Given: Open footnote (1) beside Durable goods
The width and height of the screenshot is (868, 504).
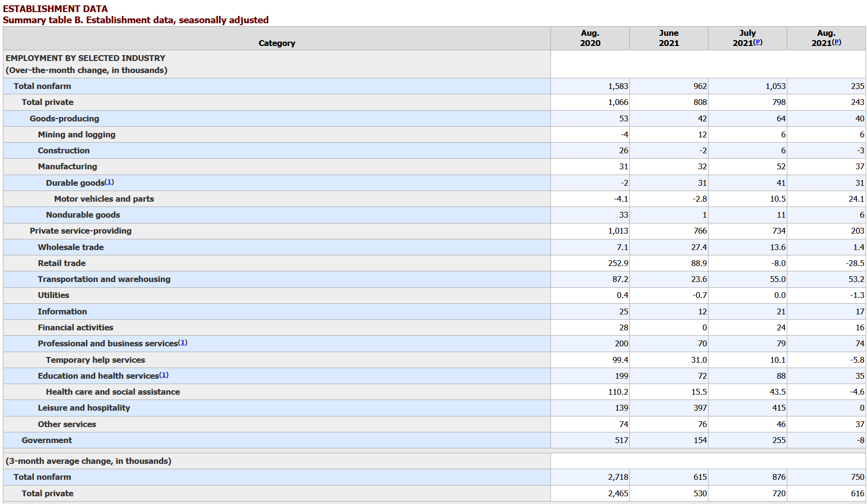Looking at the screenshot, I should (109, 182).
